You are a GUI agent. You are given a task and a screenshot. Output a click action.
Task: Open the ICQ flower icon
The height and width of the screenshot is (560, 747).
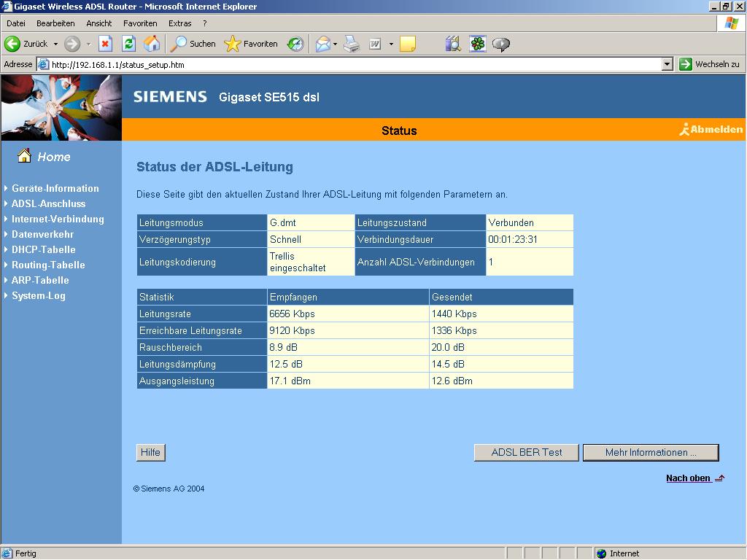[477, 44]
